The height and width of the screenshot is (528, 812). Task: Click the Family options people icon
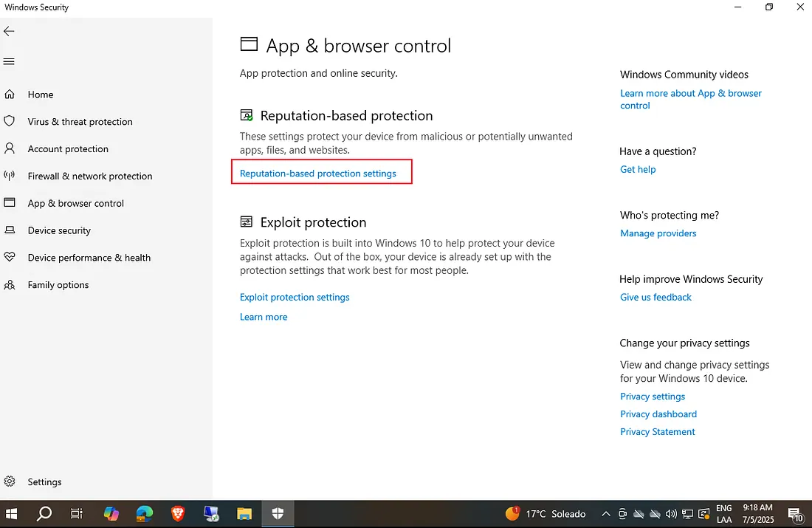[10, 284]
